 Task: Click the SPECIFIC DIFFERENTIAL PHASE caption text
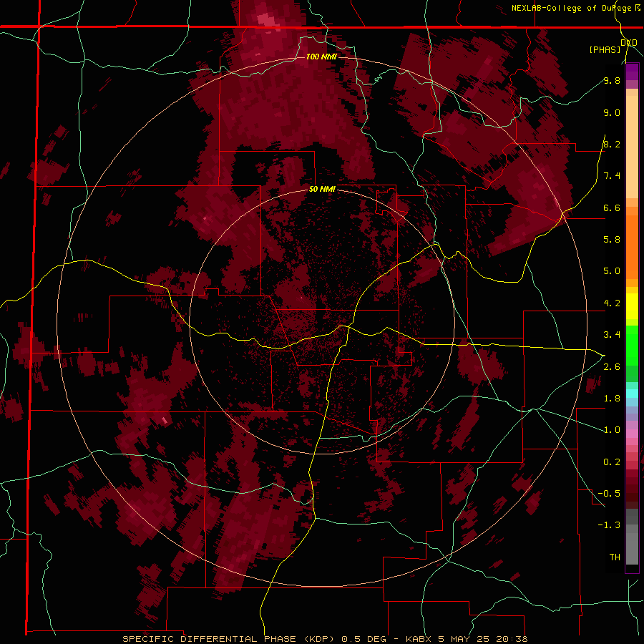pos(209,639)
